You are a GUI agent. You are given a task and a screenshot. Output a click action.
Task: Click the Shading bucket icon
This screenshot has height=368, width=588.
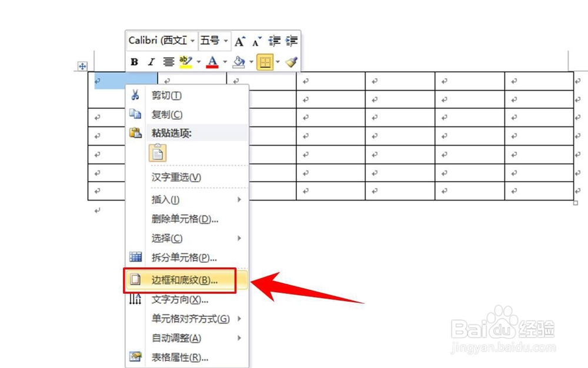pyautogui.click(x=238, y=62)
